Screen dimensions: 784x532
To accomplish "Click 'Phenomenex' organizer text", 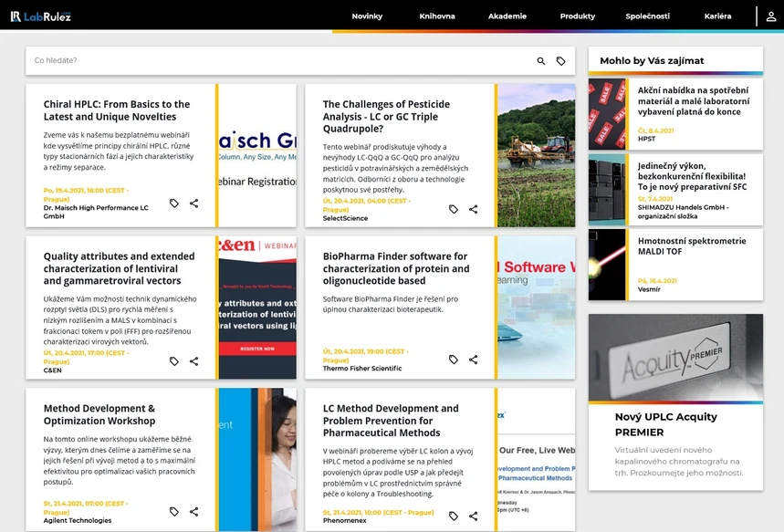I will click(x=344, y=520).
